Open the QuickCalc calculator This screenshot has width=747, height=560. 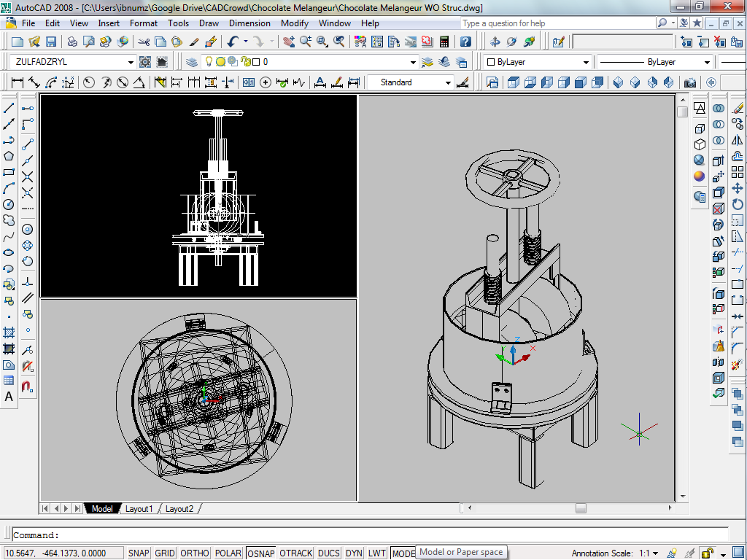pyautogui.click(x=444, y=42)
